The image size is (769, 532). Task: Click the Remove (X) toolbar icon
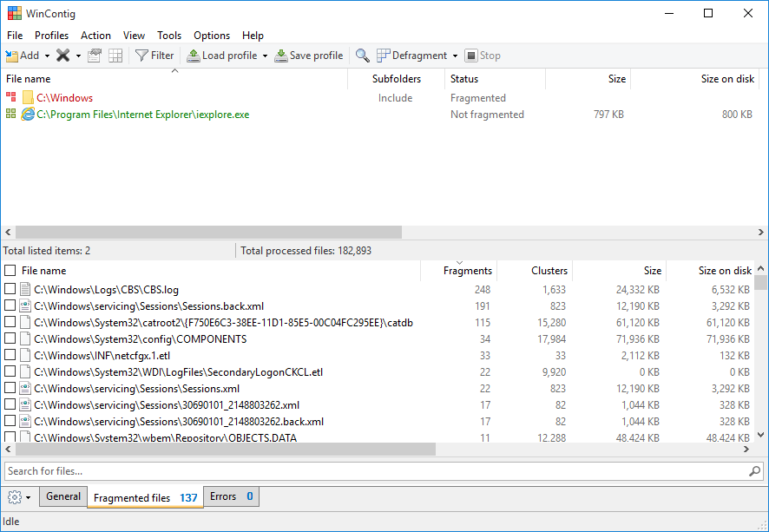click(x=62, y=56)
